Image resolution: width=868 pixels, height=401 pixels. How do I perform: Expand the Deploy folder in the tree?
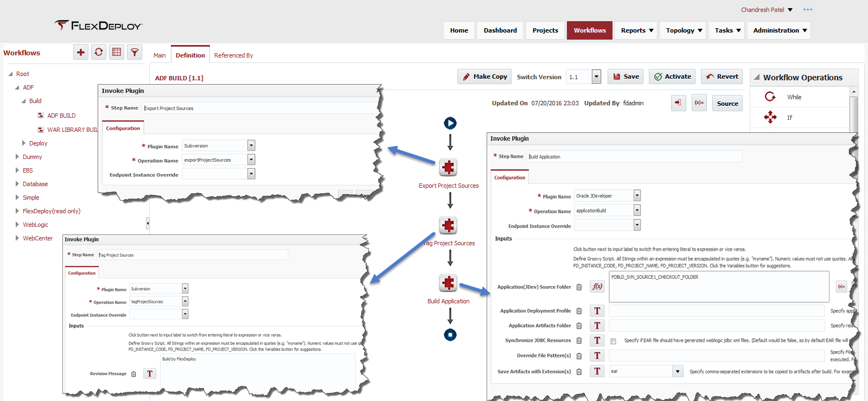[24, 143]
